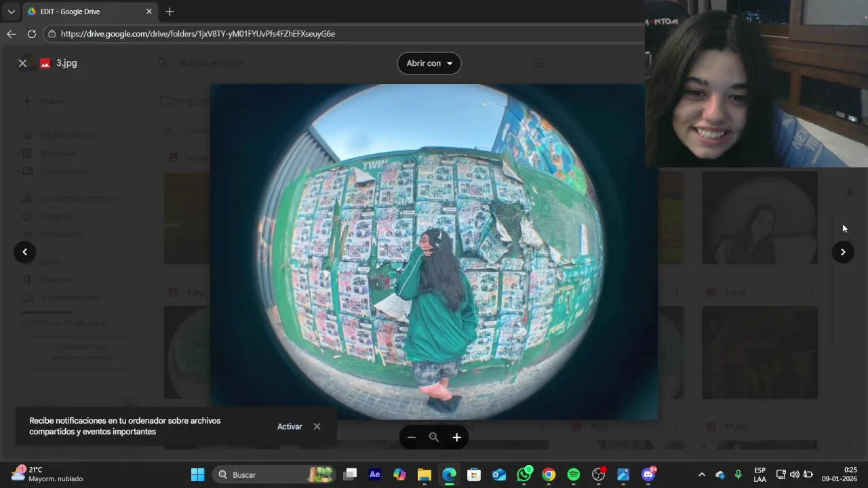Image resolution: width=868 pixels, height=488 pixels.
Task: Open Discord from the taskbar
Action: click(648, 474)
